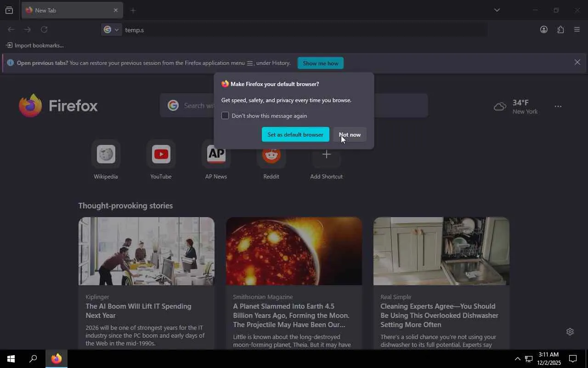This screenshot has height=368, width=588.
Task: Open the weather widget showing 34°F
Action: coord(515,107)
